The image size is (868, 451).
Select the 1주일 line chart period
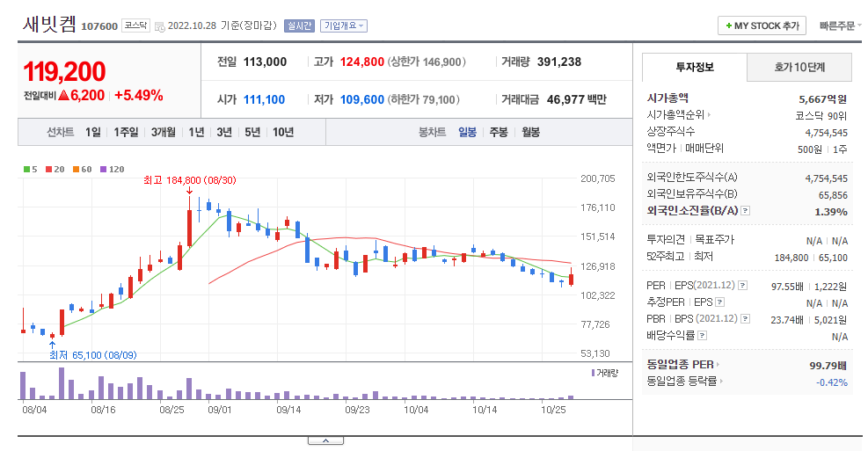[126, 132]
